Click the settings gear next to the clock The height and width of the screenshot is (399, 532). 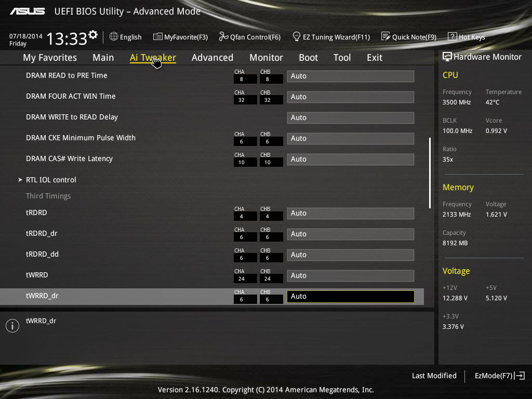93,34
